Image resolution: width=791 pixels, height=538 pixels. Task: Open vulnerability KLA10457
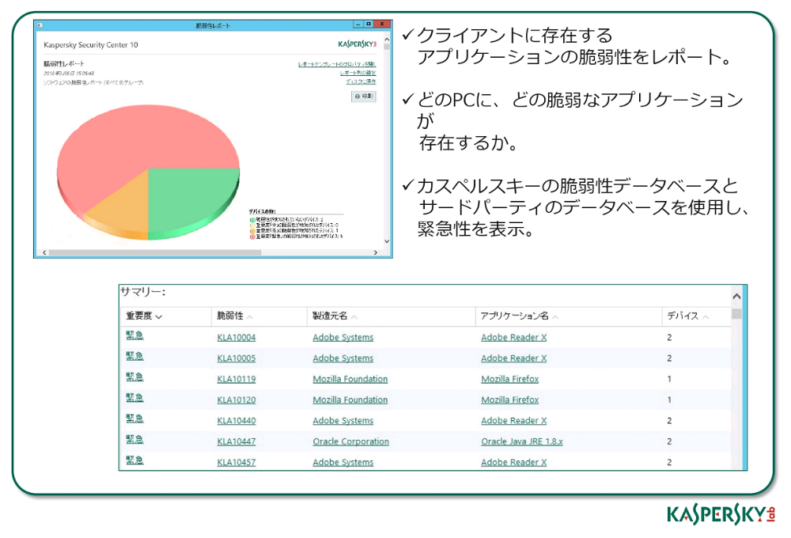click(236, 462)
